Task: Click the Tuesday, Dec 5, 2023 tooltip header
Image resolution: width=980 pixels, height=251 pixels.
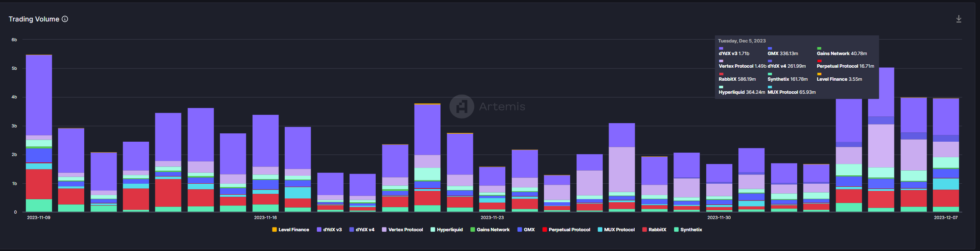Action: coord(742,41)
